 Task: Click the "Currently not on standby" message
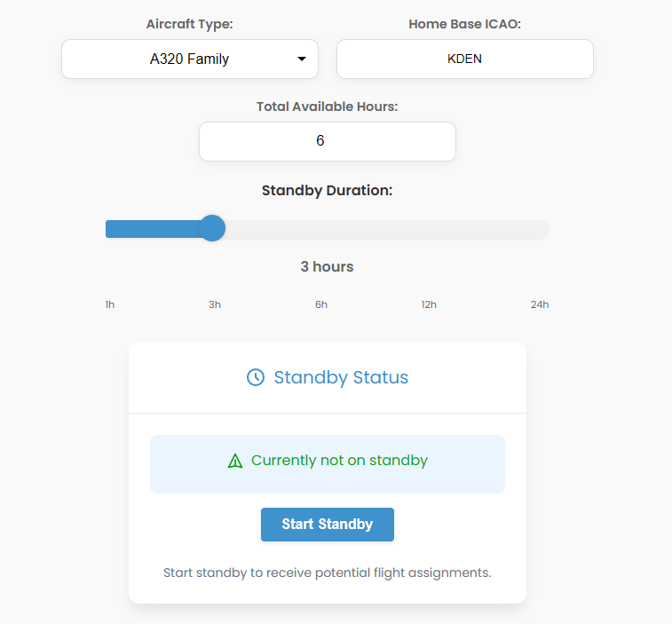(339, 461)
